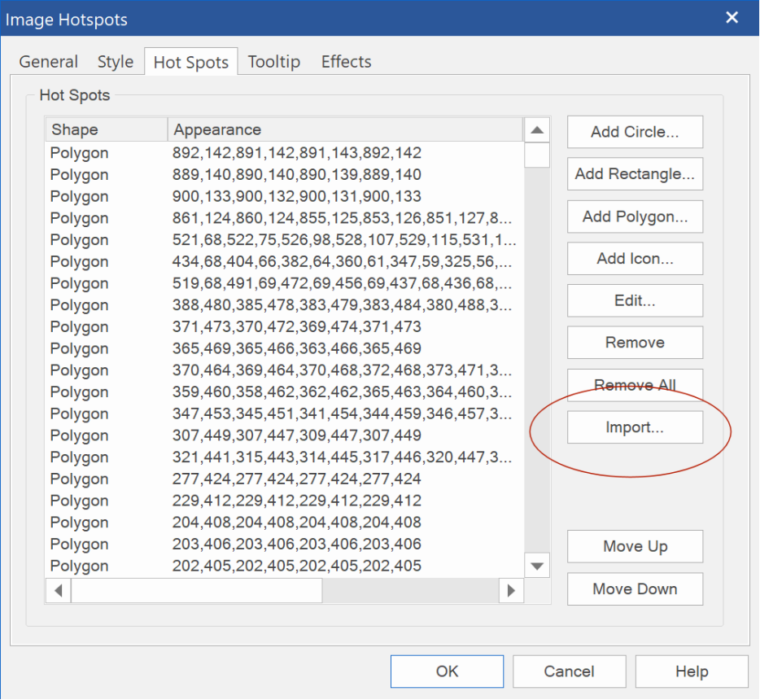Click the Remove button

635,343
